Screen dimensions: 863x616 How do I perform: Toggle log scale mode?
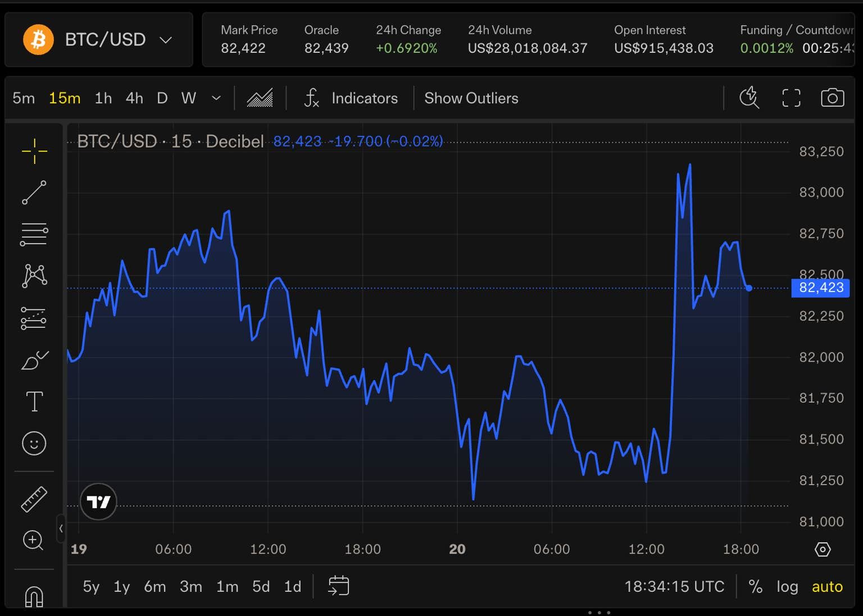(787, 586)
